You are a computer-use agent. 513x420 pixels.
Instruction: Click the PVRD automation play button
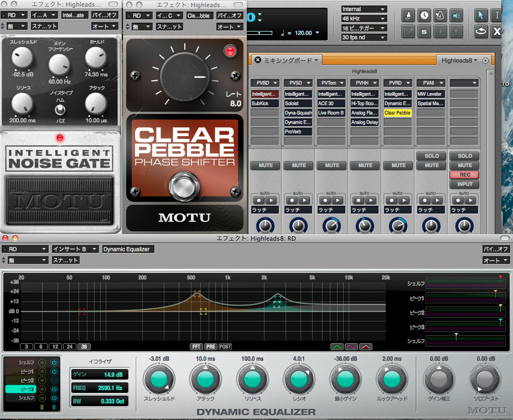click(404, 200)
